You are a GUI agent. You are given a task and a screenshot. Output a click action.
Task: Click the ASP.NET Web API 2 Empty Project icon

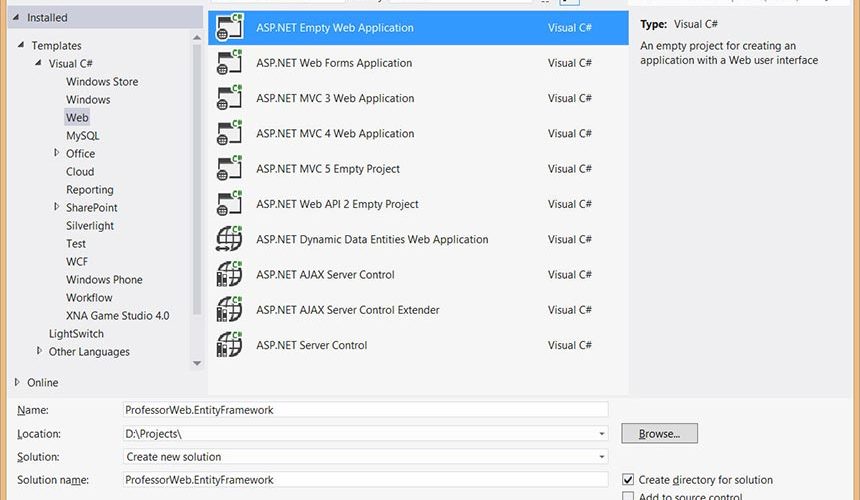(230, 204)
